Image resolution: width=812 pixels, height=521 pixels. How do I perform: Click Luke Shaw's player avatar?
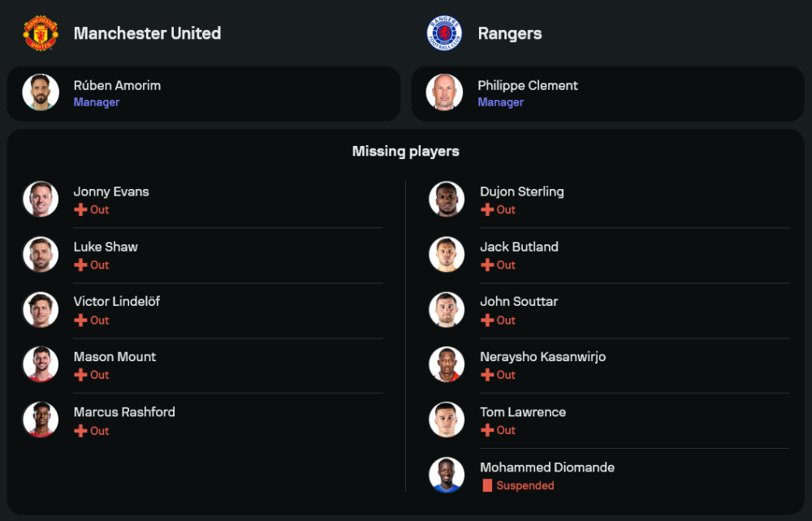[41, 255]
